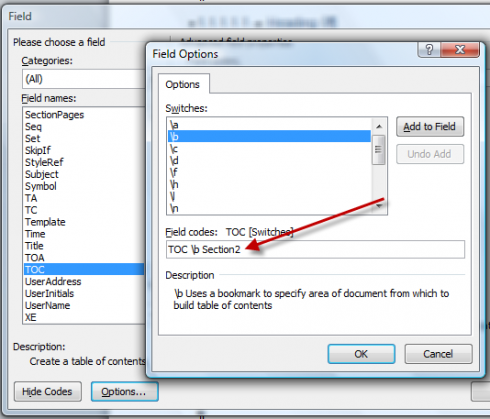The image size is (490, 419).
Task: Click the Options... button
Action: 124,391
